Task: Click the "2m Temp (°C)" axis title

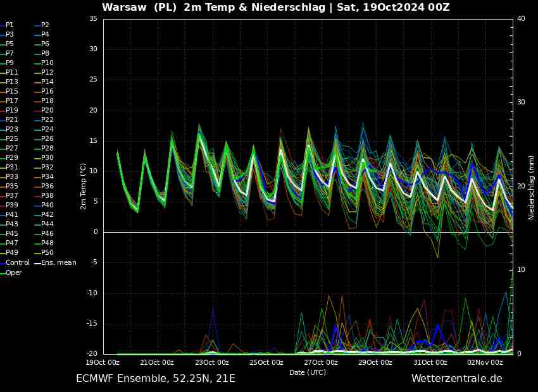Action: click(83, 187)
